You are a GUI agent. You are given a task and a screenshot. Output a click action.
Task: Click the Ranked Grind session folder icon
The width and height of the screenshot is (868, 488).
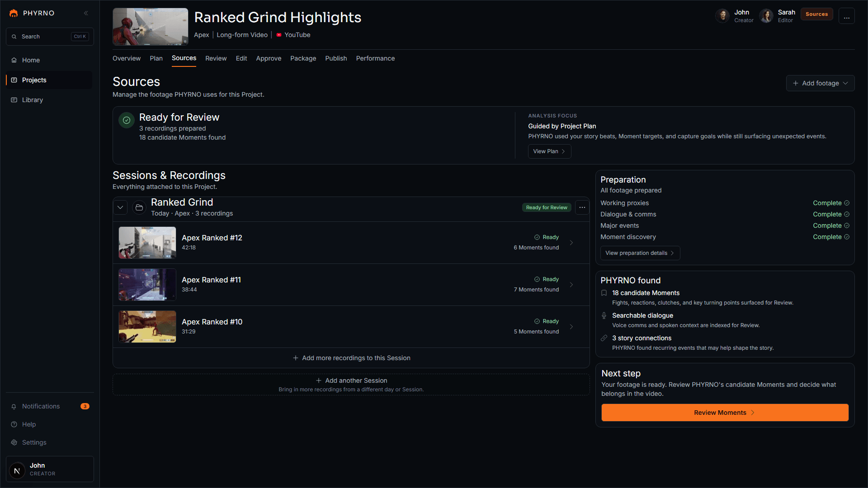point(139,207)
